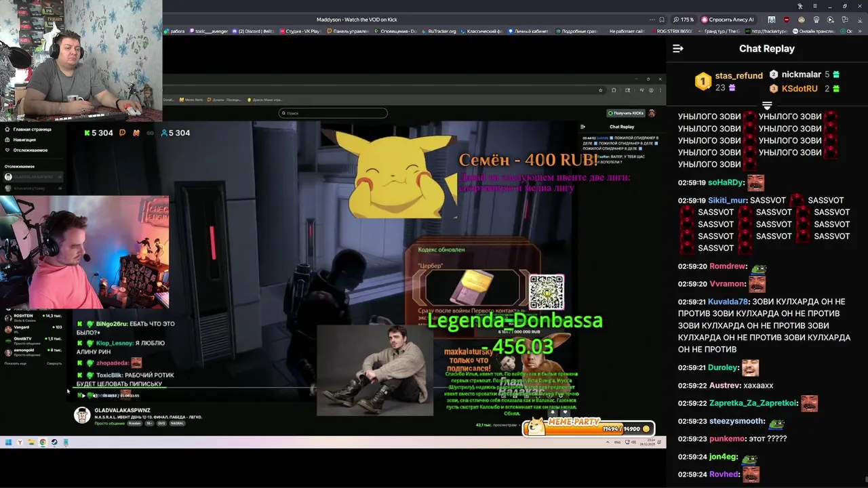This screenshot has height=488, width=868.
Task: Click the extension pin icon in title bar
Action: [800, 6]
